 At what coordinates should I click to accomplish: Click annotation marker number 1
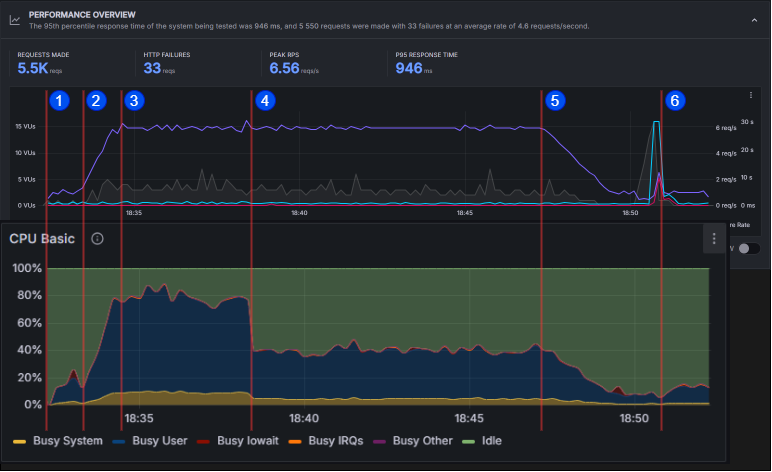(60, 100)
